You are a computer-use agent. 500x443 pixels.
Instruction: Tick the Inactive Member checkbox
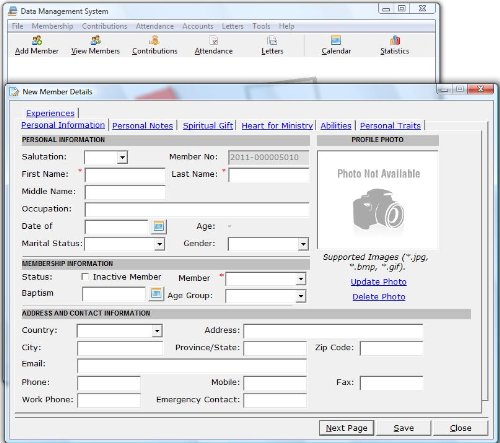[x=85, y=277]
